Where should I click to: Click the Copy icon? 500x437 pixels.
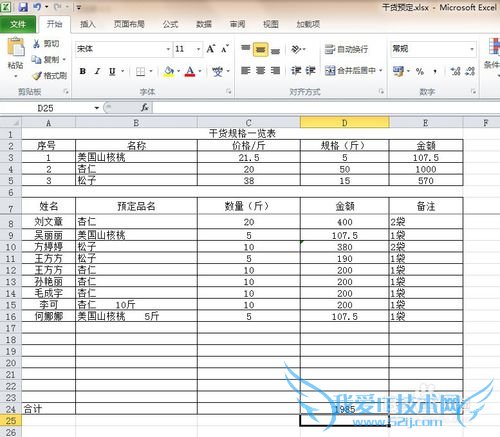coord(36,60)
